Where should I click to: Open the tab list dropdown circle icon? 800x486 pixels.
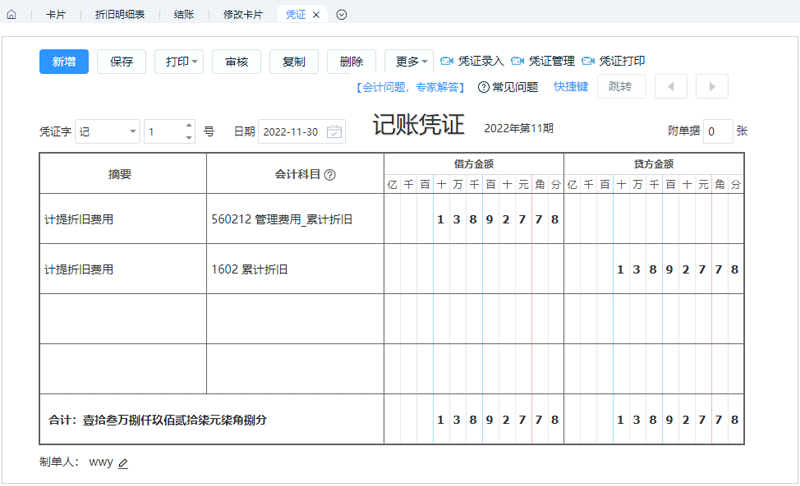[342, 15]
